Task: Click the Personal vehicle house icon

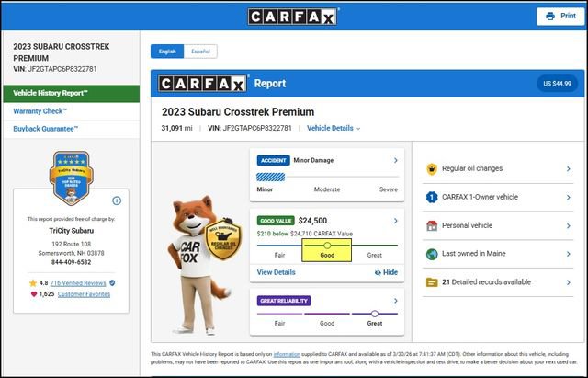Action: [x=431, y=225]
